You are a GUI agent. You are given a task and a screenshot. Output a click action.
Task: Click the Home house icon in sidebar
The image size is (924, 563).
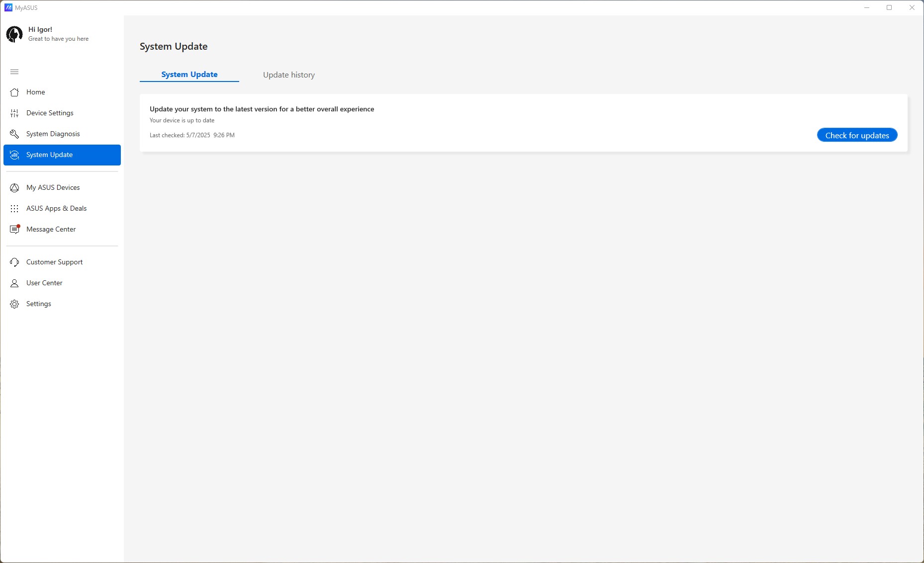click(14, 92)
